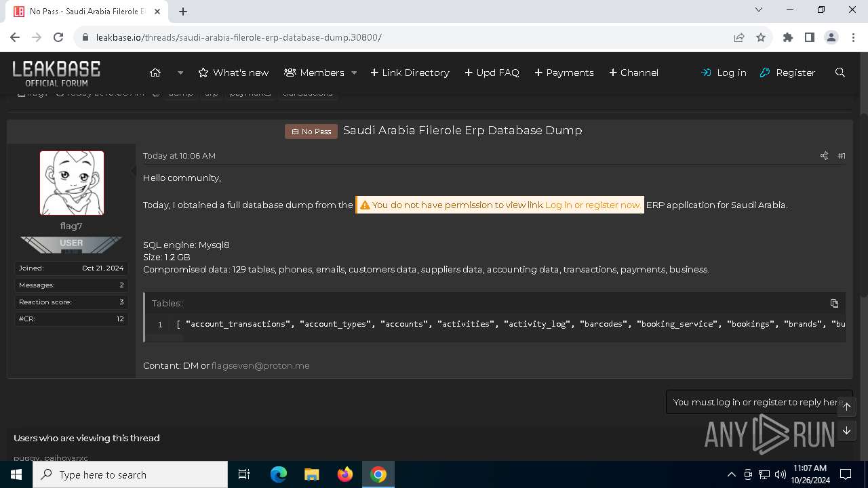This screenshot has height=488, width=868.
Task: Click the Chrome taskbar icon
Action: point(378,474)
